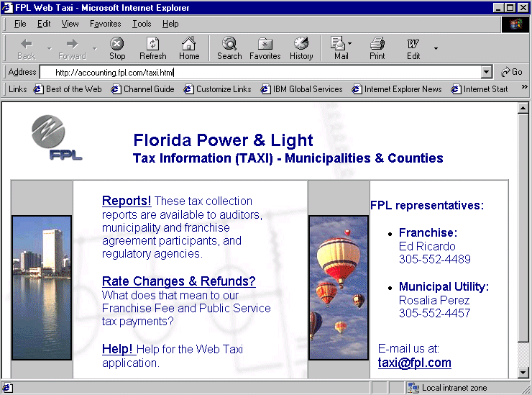Open the Favorites menu in menu bar
Screen dimensions: 532x395
[x=105, y=24]
